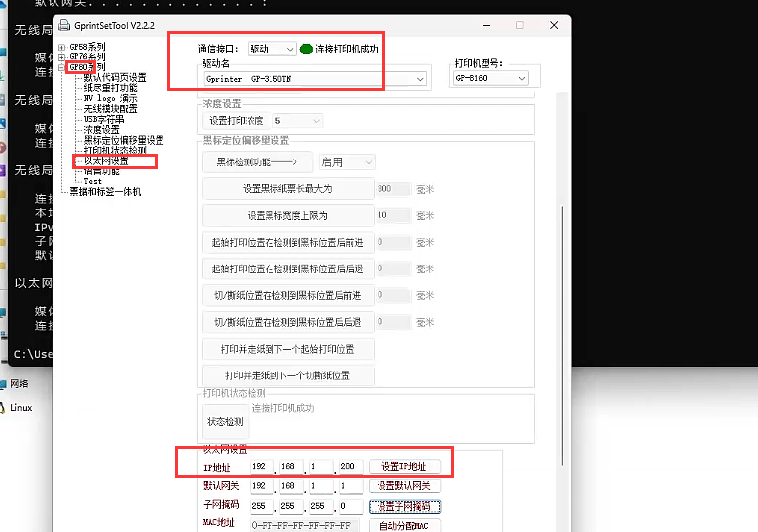Screen dimensions: 758x532
Task: Click the settings panel vertical scrollbar
Action: coord(562,335)
